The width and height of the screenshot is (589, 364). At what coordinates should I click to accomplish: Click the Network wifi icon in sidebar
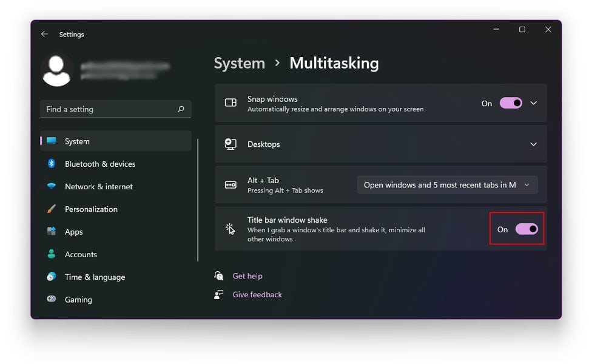52,186
